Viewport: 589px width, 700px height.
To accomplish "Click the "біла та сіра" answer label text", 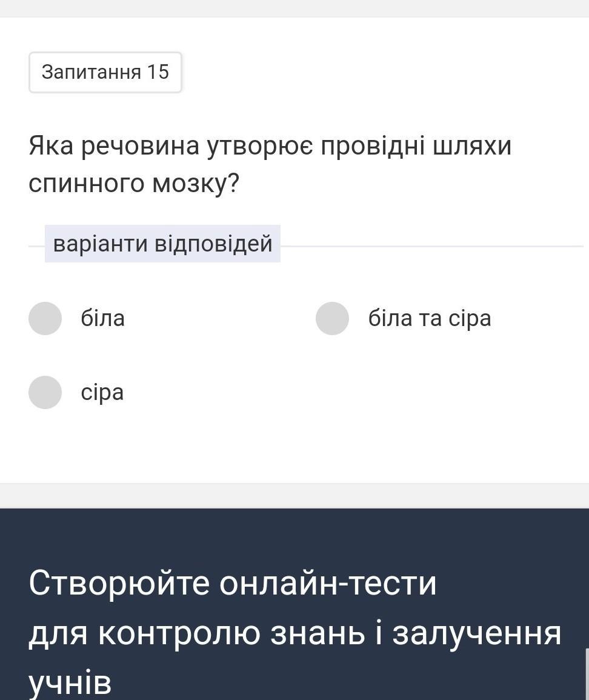I will click(x=429, y=318).
